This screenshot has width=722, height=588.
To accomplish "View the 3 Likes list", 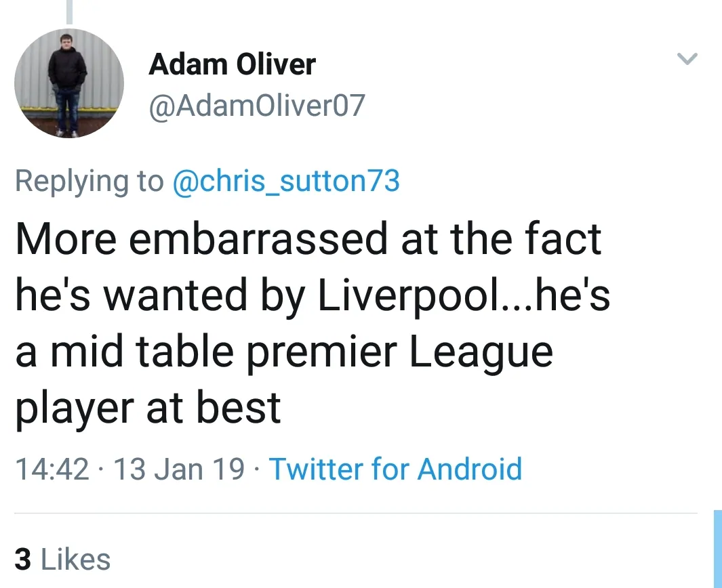I will point(62,560).
